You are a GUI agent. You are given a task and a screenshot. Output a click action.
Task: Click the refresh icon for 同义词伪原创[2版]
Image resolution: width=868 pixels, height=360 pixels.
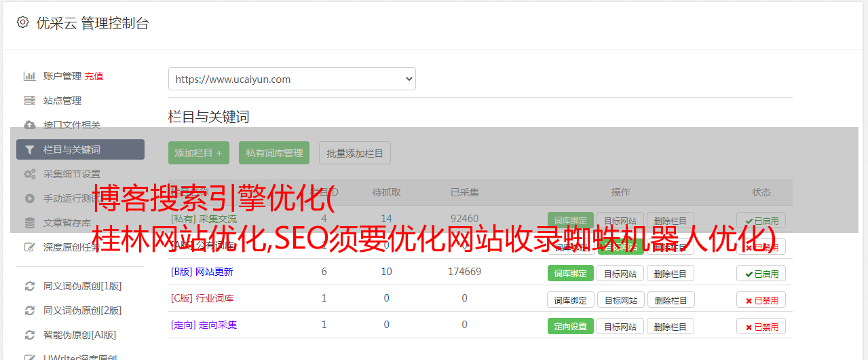click(x=29, y=310)
